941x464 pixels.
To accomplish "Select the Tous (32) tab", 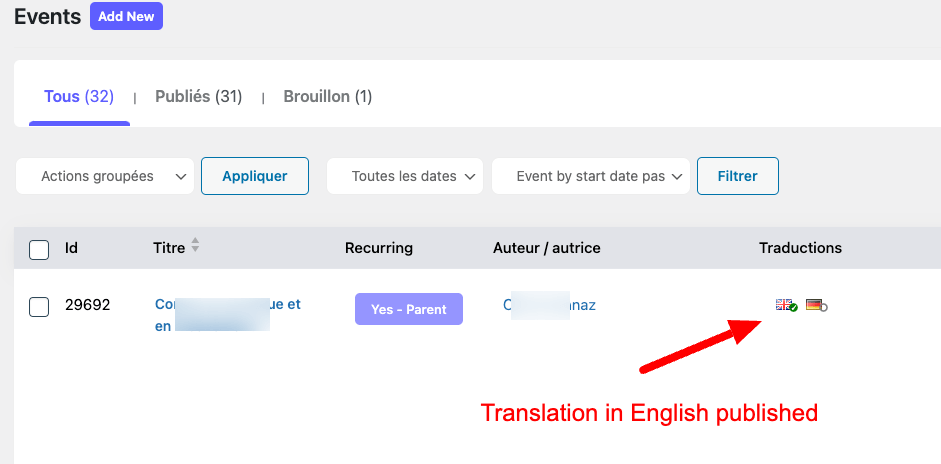I will point(79,97).
